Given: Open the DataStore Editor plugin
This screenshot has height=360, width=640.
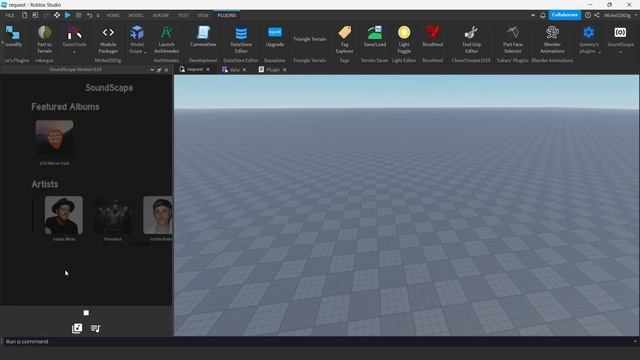Looking at the screenshot, I should pyautogui.click(x=241, y=39).
